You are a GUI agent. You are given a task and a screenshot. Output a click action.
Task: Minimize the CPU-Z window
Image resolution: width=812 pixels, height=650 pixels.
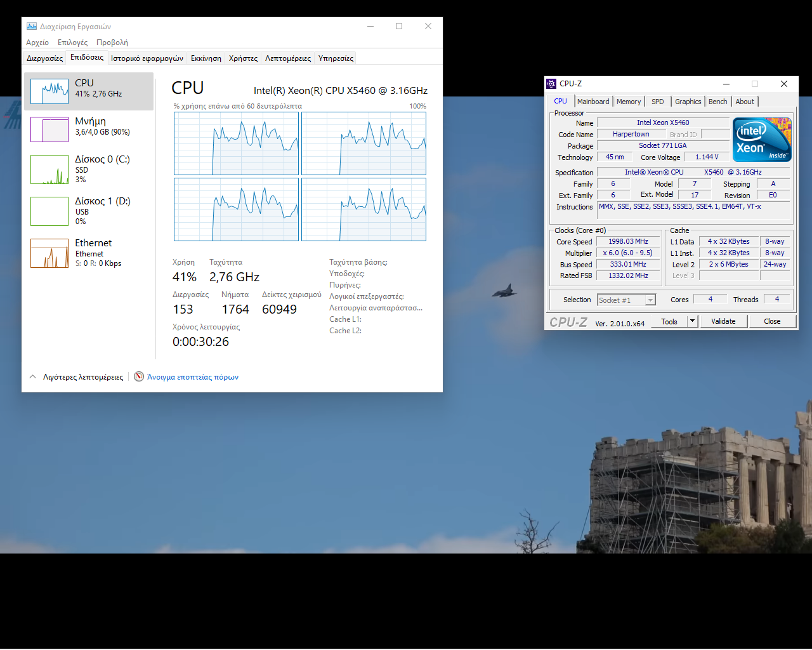click(x=726, y=84)
